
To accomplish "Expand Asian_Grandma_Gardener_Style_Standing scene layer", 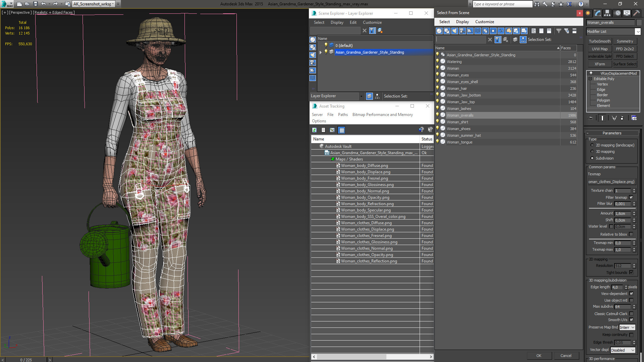I will point(320,52).
